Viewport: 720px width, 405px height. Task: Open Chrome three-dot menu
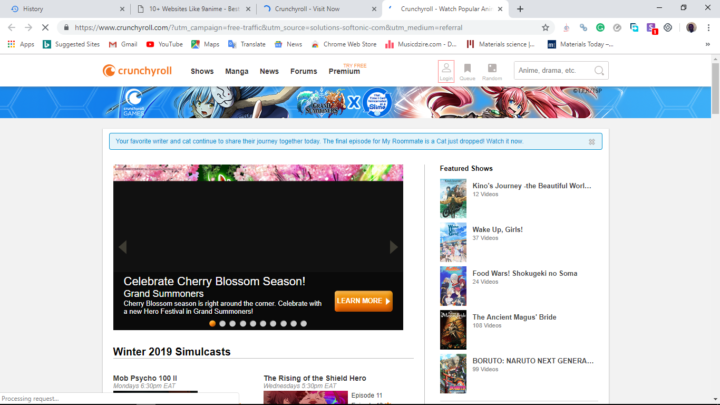(x=709, y=28)
